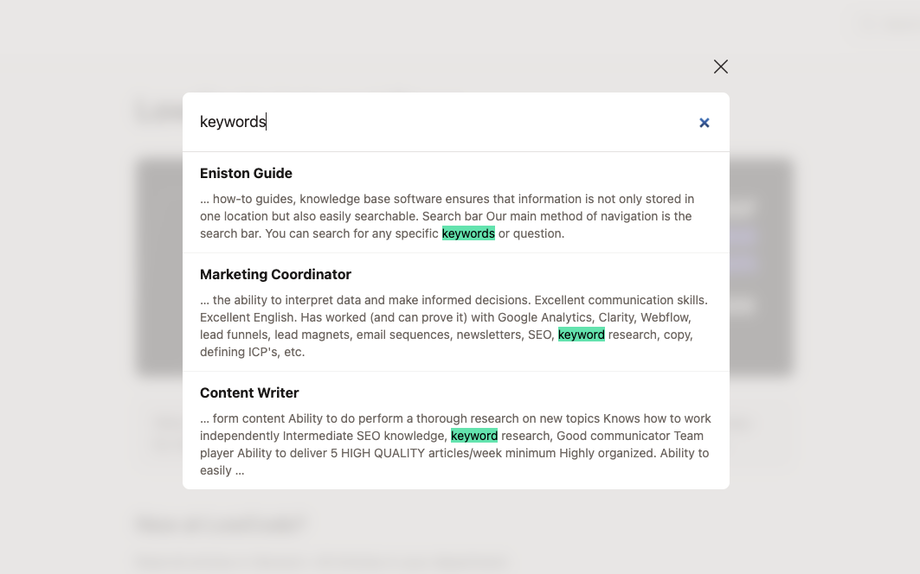
Task: Click the blurred heading below the search modal
Action: tap(221, 524)
